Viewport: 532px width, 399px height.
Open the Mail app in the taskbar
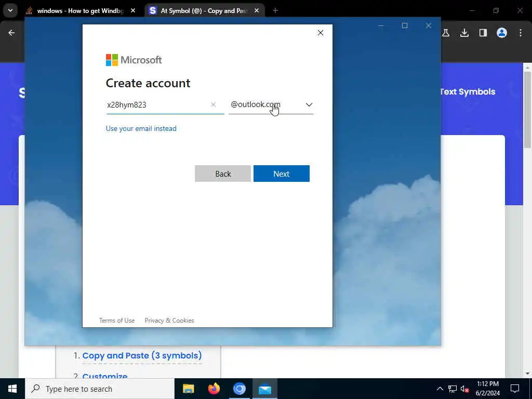pyautogui.click(x=265, y=389)
